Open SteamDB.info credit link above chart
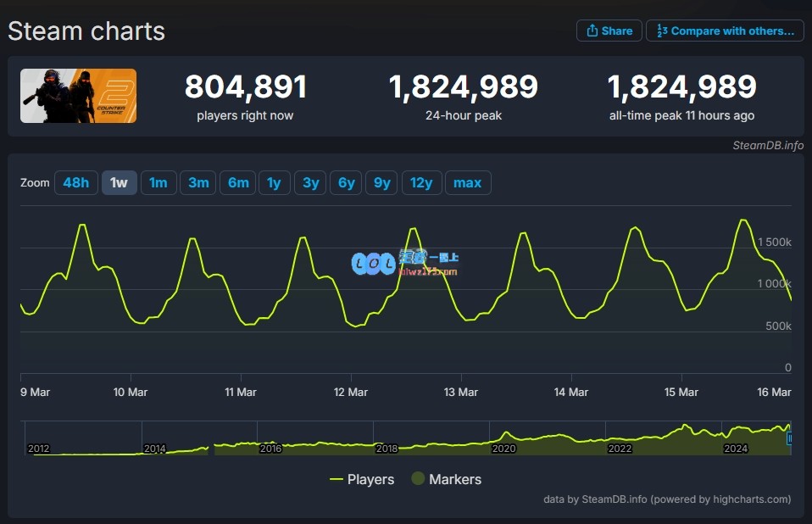812x524 pixels. [768, 146]
